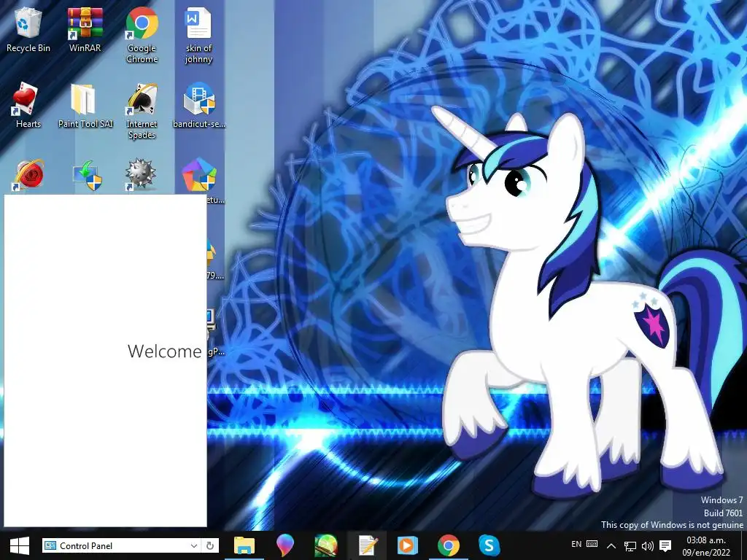This screenshot has height=560, width=747.
Task: Open the Action Center notifications icon
Action: pos(665,546)
